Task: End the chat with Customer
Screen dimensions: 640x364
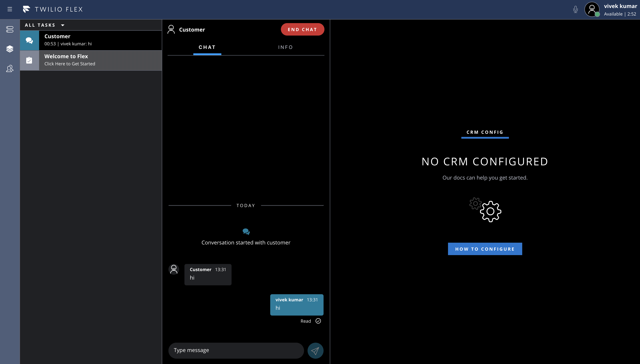Action: (302, 30)
